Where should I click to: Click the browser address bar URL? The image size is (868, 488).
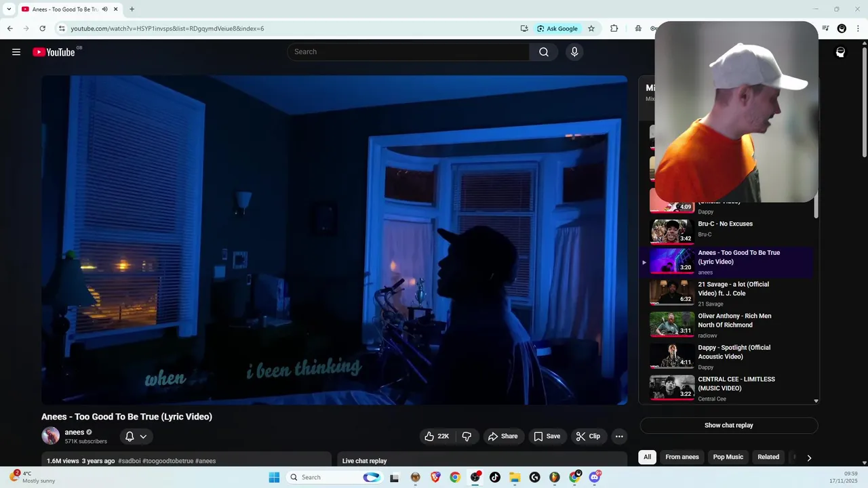[167, 28]
